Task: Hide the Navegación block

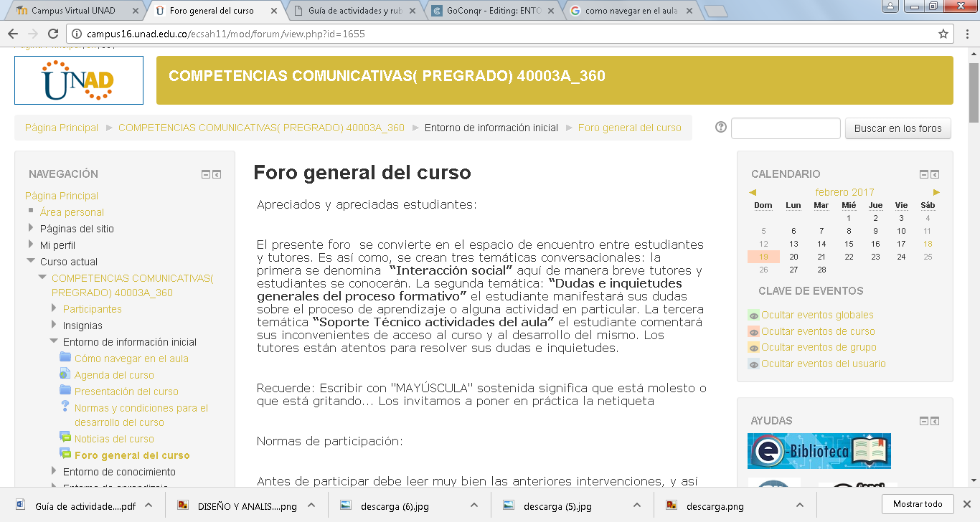Action: click(x=206, y=174)
